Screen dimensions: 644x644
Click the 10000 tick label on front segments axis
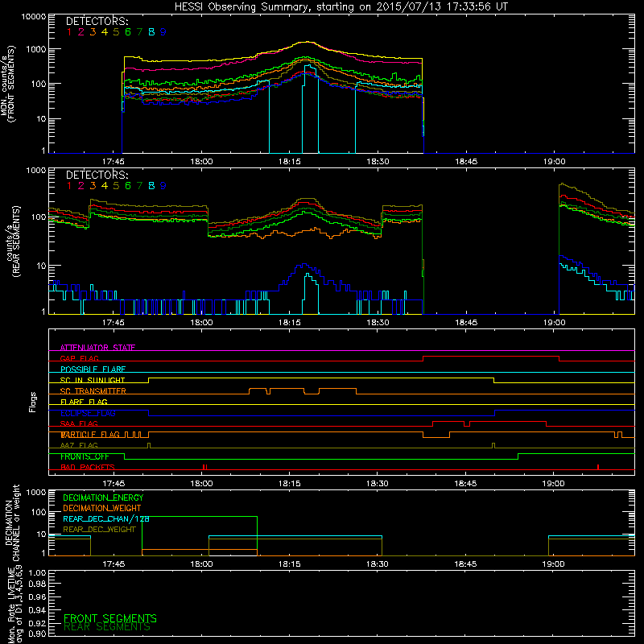click(x=34, y=17)
